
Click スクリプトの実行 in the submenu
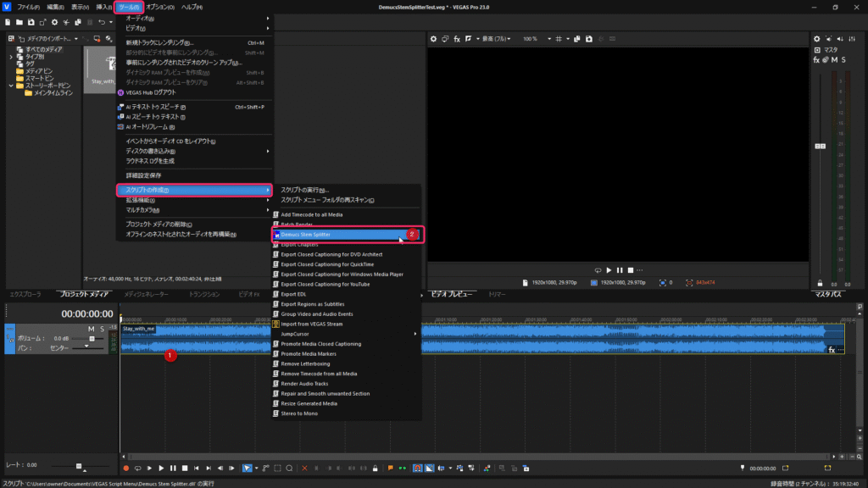coord(303,190)
